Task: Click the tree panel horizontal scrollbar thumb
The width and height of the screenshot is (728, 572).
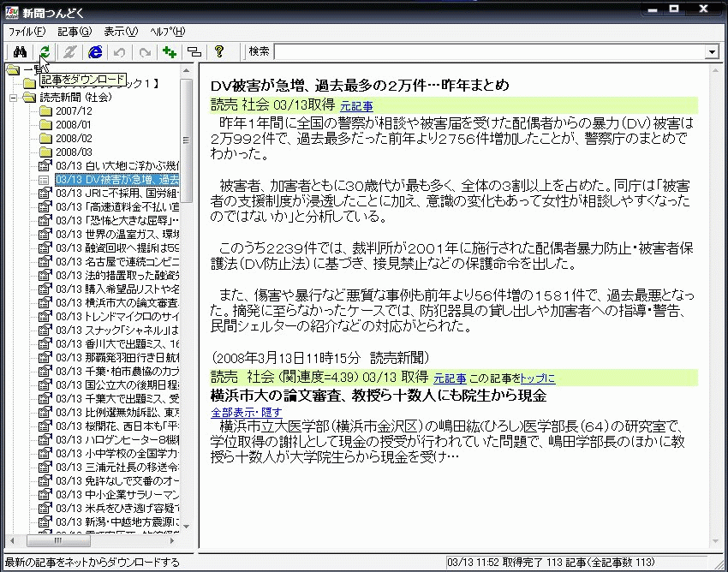Action: coord(58,540)
